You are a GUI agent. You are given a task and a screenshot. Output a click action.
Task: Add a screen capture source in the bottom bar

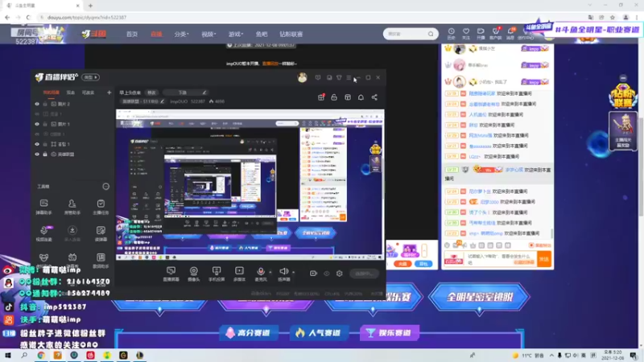(x=171, y=274)
